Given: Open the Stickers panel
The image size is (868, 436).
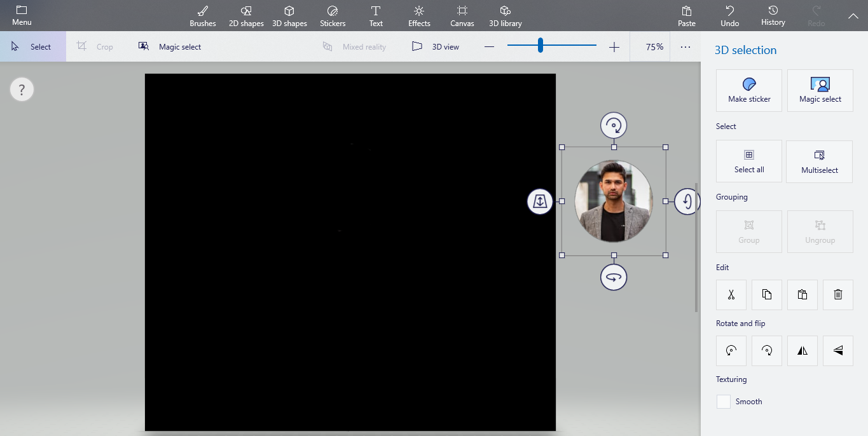Looking at the screenshot, I should click(x=332, y=16).
